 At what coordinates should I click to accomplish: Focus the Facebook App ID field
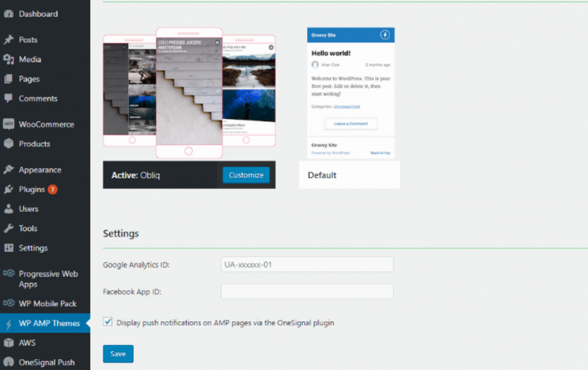point(307,291)
